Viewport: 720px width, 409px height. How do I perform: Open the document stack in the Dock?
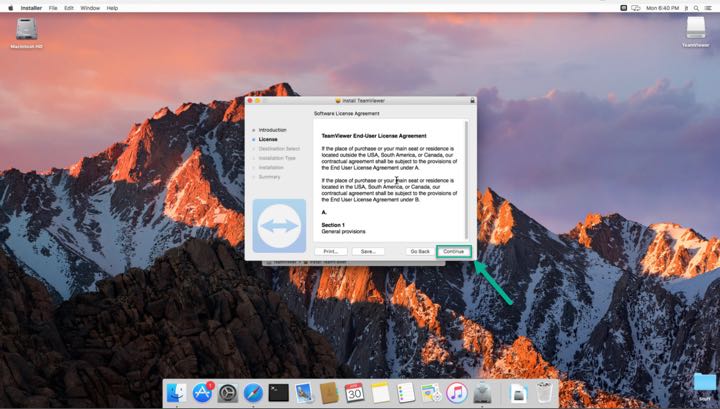click(x=518, y=393)
